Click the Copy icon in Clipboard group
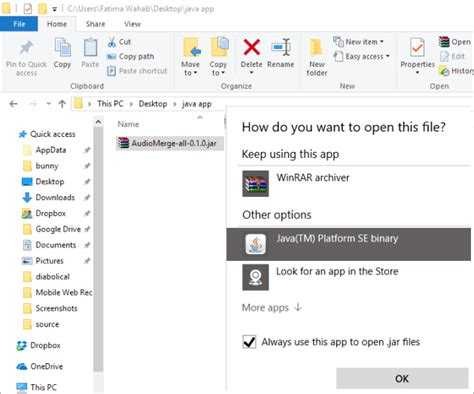The image size is (474, 394). click(x=62, y=47)
